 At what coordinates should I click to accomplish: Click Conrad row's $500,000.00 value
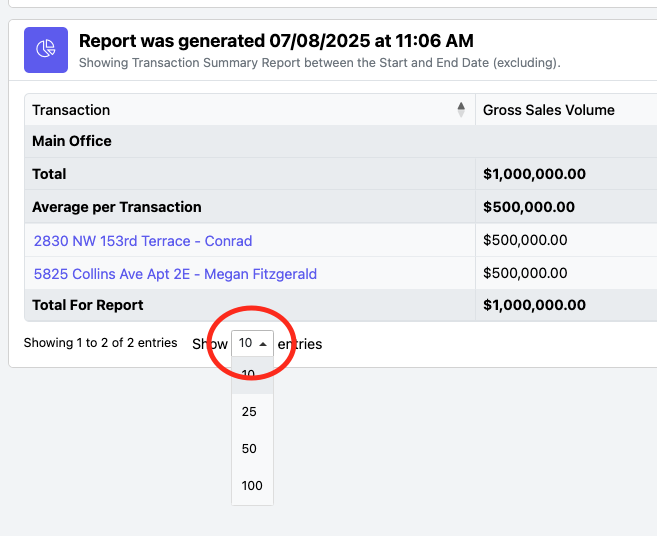[x=525, y=240]
